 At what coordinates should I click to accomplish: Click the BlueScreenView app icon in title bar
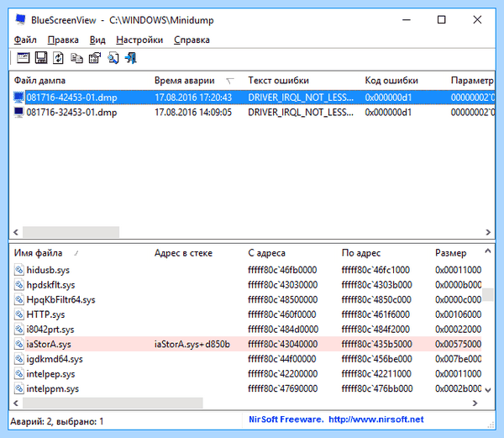click(20, 19)
